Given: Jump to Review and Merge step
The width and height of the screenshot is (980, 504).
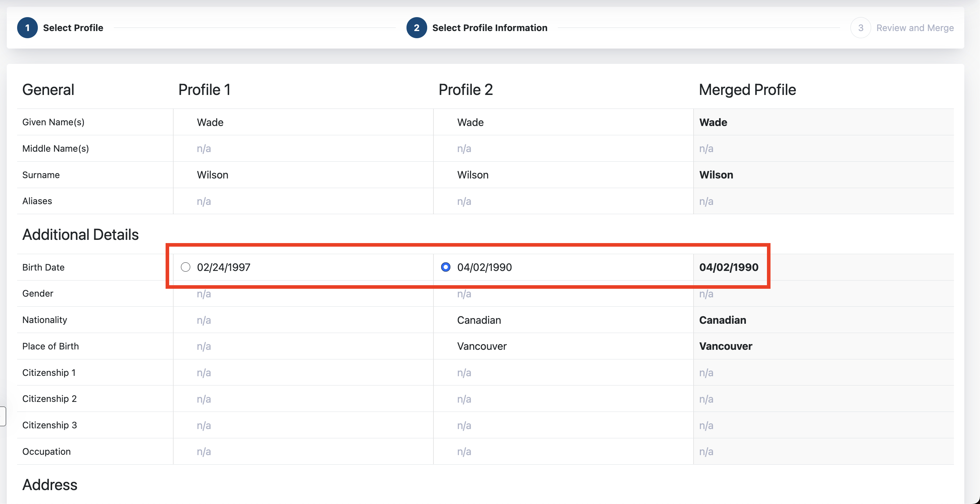Looking at the screenshot, I should pos(915,28).
